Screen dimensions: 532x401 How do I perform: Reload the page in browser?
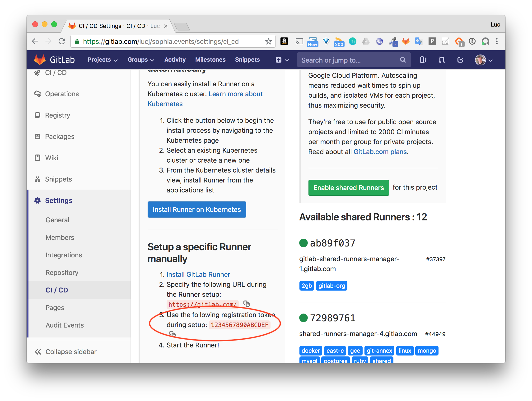[x=62, y=41]
